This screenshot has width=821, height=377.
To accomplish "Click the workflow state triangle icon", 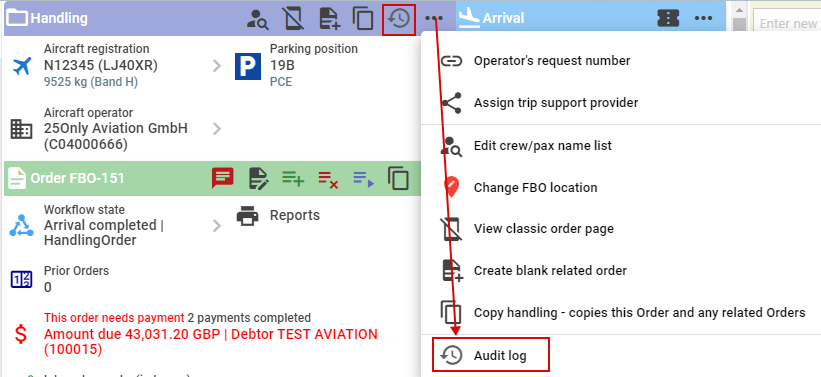I will pyautogui.click(x=21, y=226).
